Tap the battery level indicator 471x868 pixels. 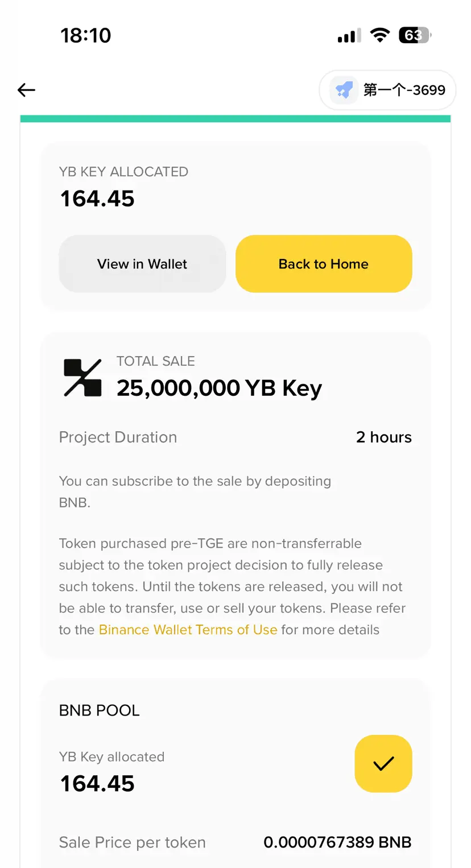[x=415, y=35]
